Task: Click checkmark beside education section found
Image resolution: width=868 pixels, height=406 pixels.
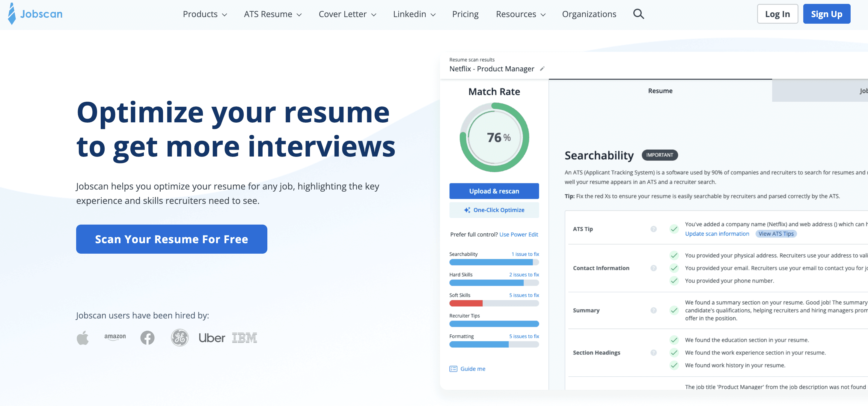Action: pyautogui.click(x=674, y=340)
